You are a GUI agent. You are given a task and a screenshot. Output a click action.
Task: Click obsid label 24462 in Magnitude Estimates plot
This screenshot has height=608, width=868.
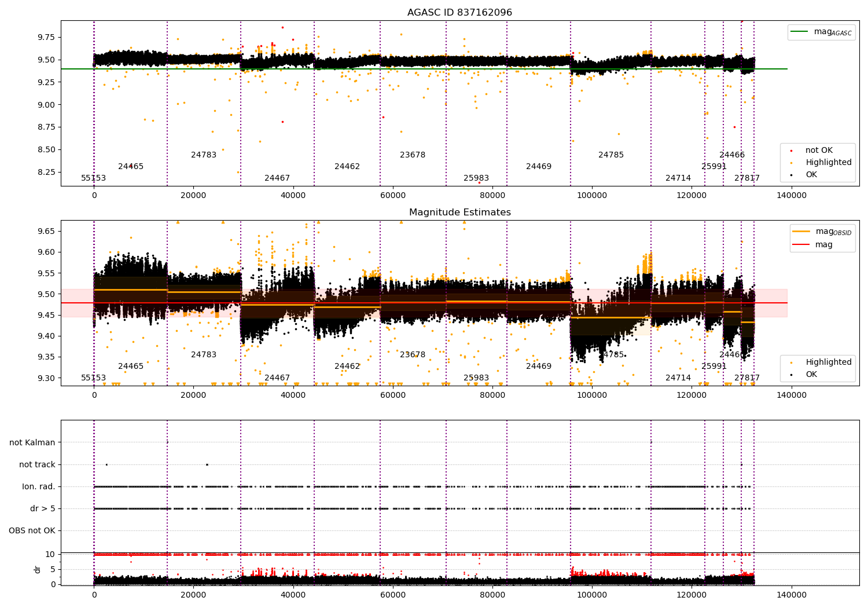click(x=347, y=367)
